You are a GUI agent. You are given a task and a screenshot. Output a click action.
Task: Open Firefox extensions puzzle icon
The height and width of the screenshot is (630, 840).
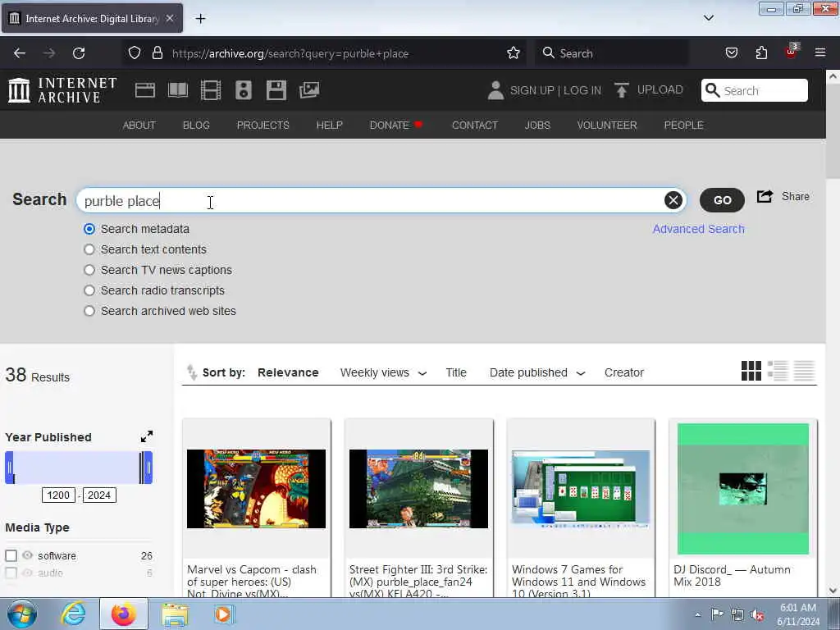point(761,53)
